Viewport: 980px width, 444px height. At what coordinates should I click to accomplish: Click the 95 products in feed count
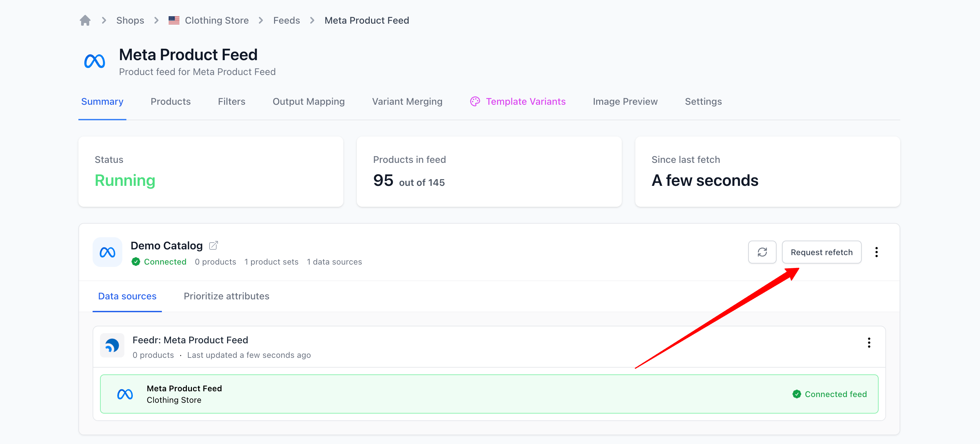tap(383, 180)
